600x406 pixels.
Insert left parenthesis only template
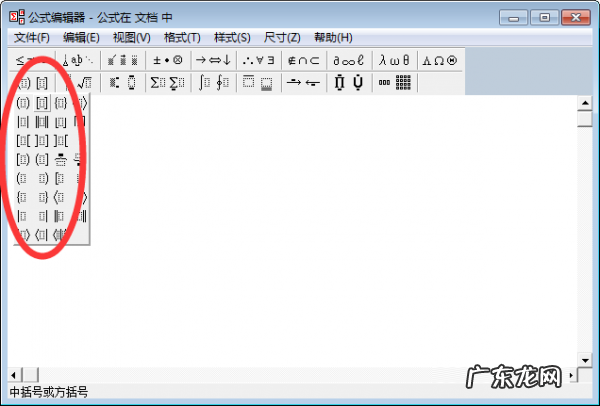pos(23,178)
